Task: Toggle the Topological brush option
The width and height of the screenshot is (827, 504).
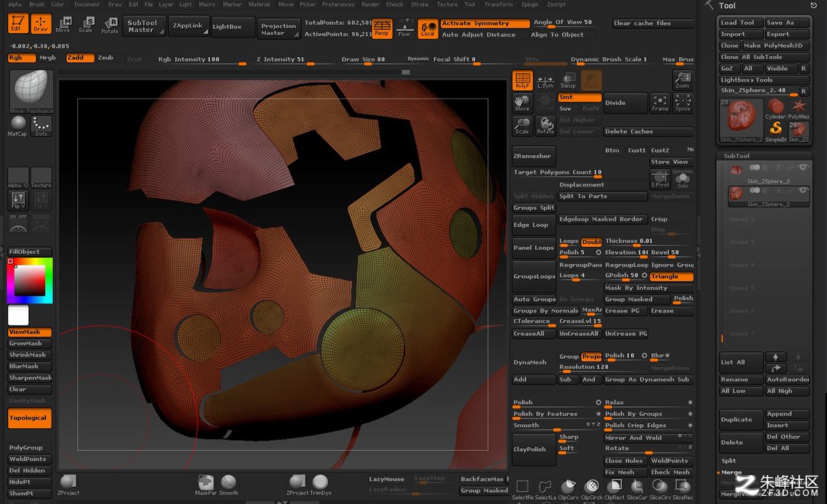Action: pos(30,418)
